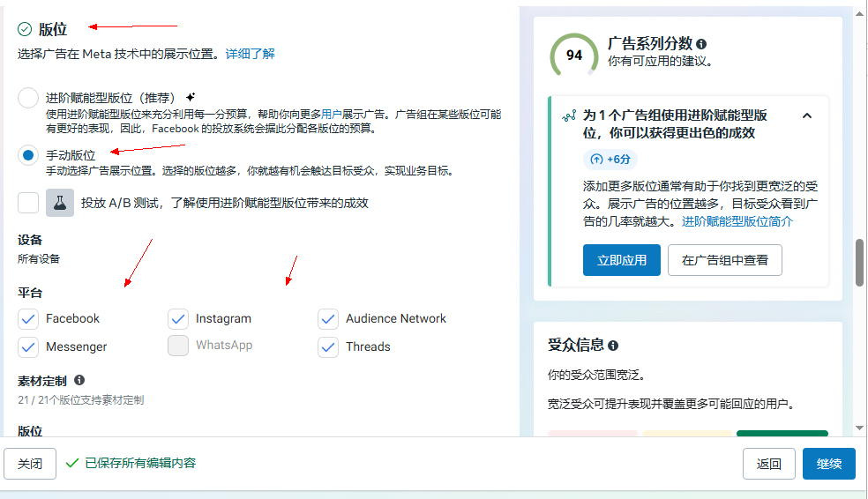868x499 pixels.
Task: Click the sparkle icon after 进阶赋能型版位
Action: [x=191, y=97]
